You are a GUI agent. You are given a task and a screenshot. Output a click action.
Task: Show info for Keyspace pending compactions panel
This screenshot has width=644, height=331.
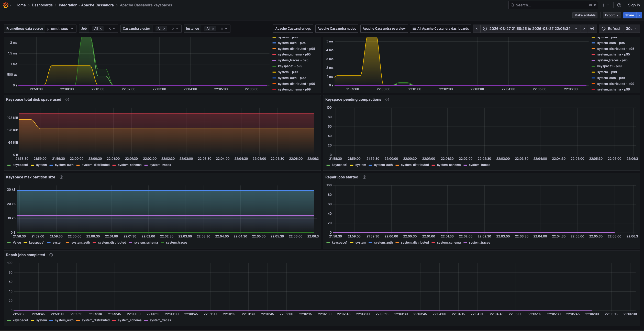(x=387, y=99)
